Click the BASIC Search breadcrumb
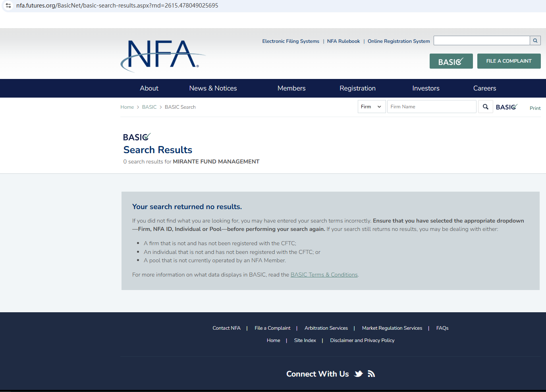Screen dimensions: 546x392 click(x=180, y=107)
